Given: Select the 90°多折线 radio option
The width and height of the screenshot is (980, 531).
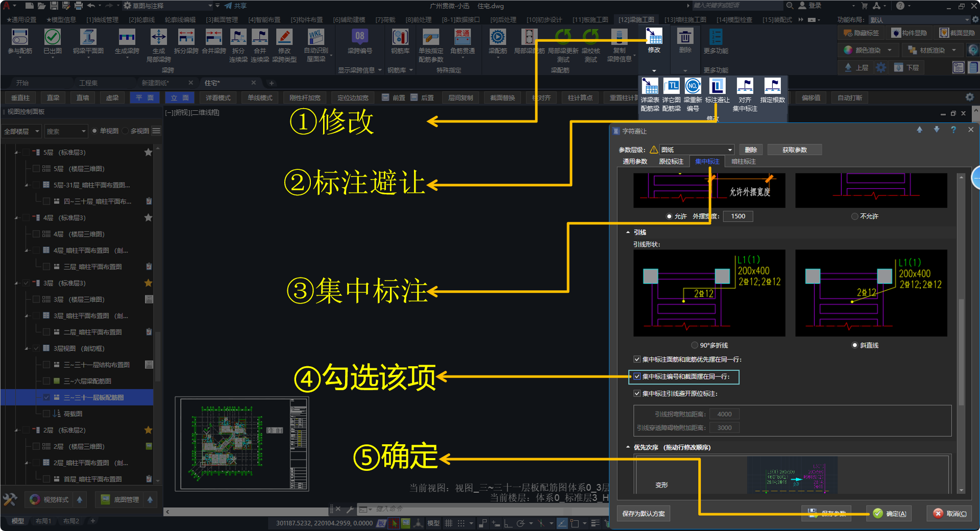Looking at the screenshot, I should click(695, 345).
